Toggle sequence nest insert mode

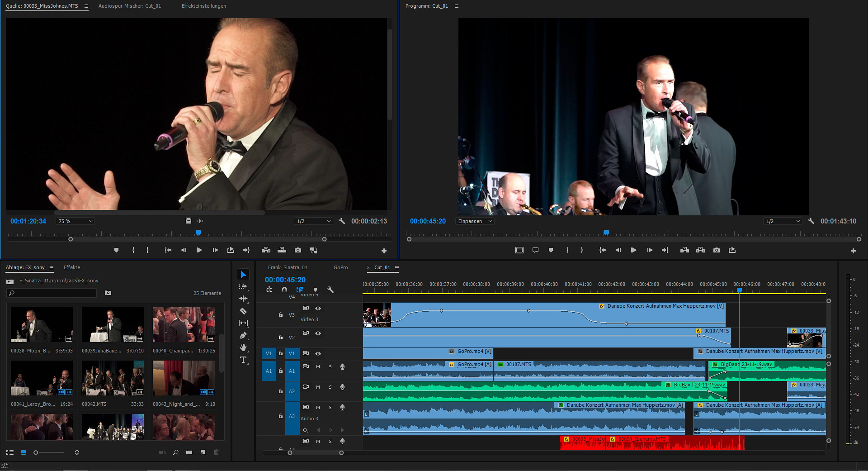(x=269, y=290)
